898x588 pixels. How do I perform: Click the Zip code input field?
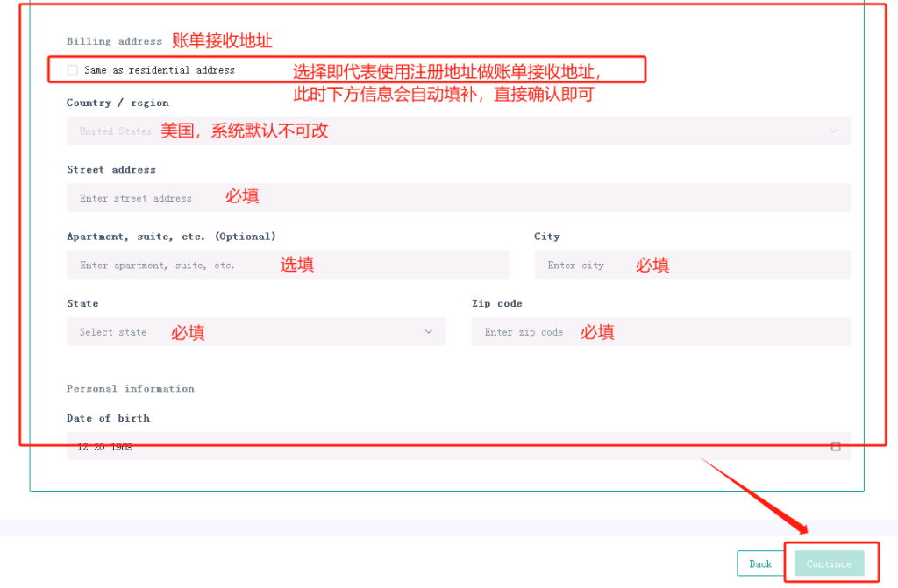[661, 332]
